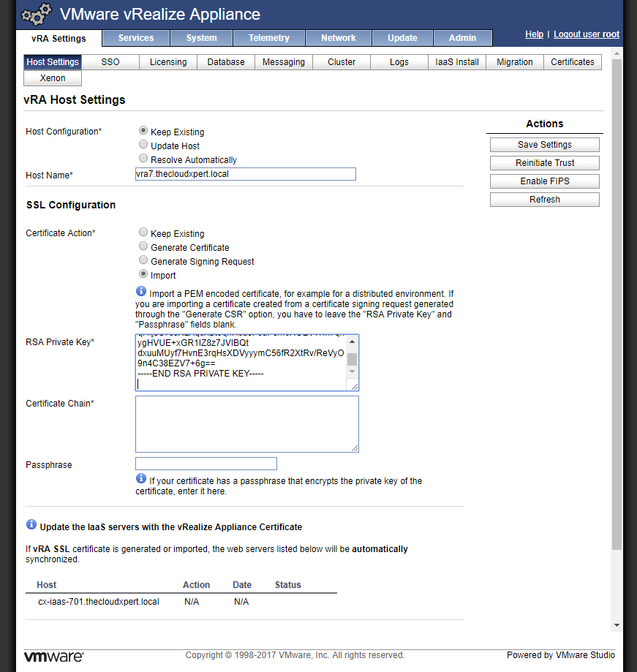637x672 pixels.
Task: Click into the Certificate Chain text area
Action: 246,424
